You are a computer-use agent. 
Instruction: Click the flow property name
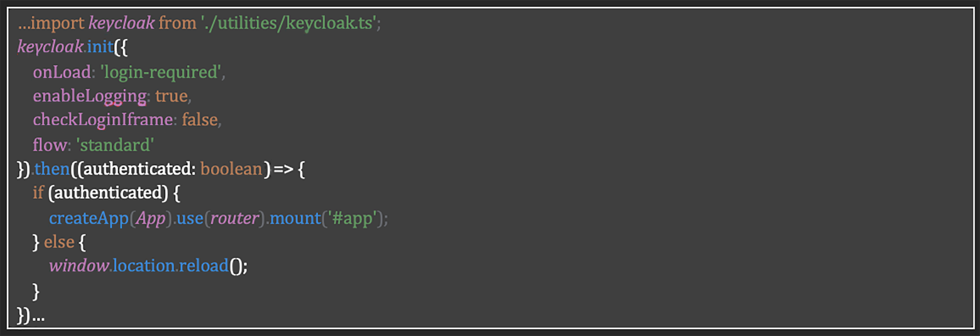tap(50, 145)
